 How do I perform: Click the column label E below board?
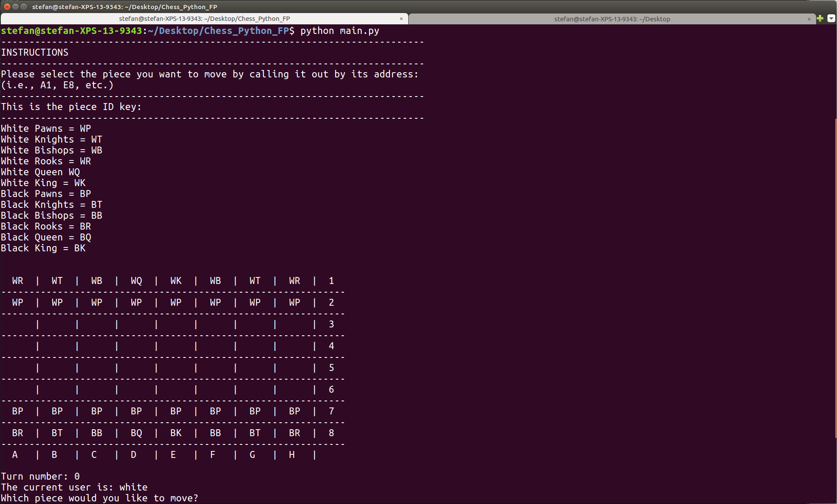(x=173, y=455)
